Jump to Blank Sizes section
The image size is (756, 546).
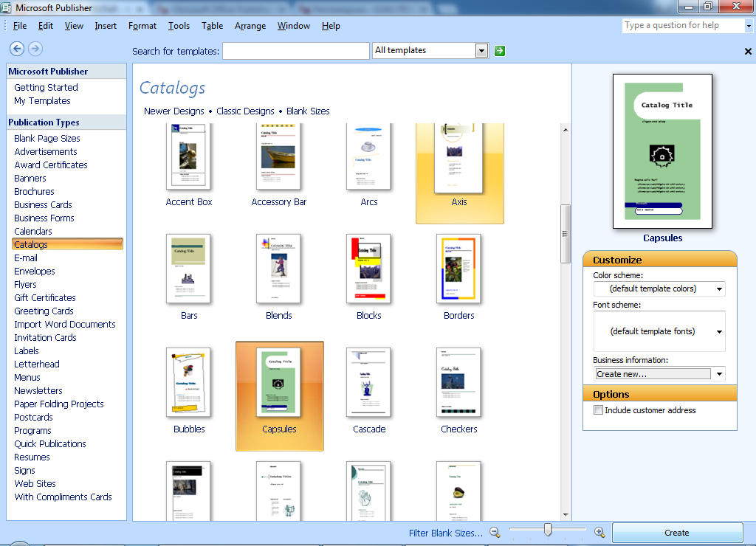(x=308, y=111)
